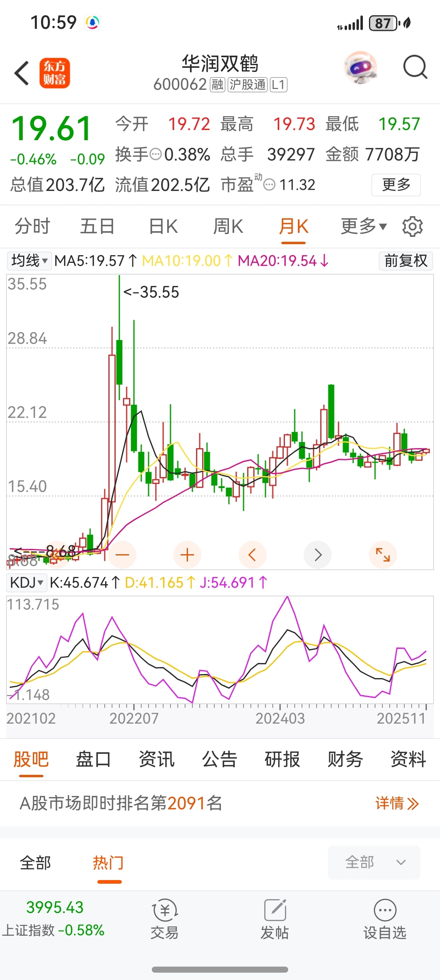440x980 pixels.
Task: Select the 月K chart tab
Action: click(x=293, y=226)
